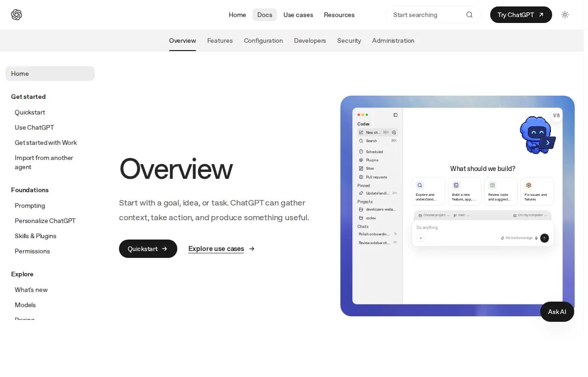Click the black send arrow in the preview composer
The width and height of the screenshot is (588, 377).
point(544,238)
